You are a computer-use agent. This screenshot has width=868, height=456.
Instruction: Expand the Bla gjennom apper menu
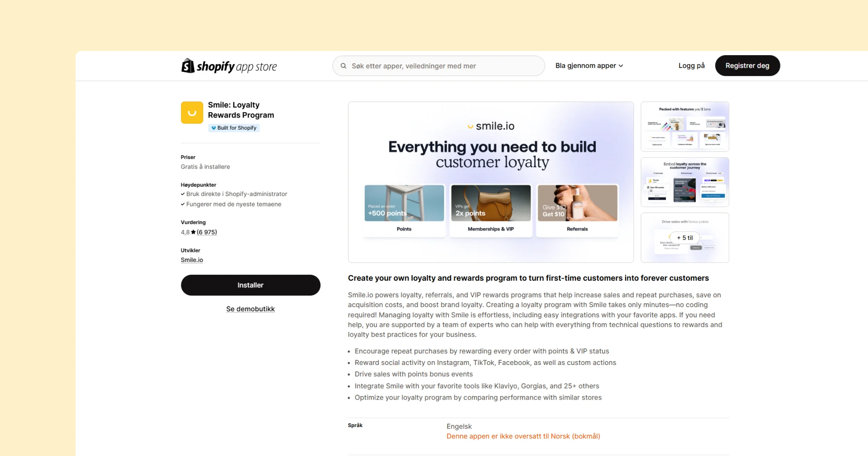(589, 66)
